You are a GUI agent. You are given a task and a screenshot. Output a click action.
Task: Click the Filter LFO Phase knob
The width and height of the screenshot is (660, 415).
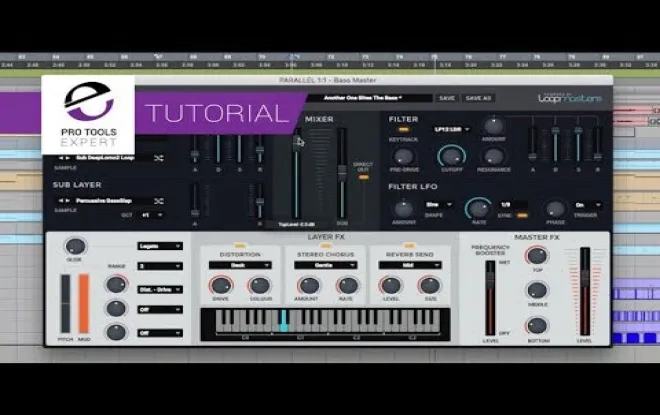555,209
